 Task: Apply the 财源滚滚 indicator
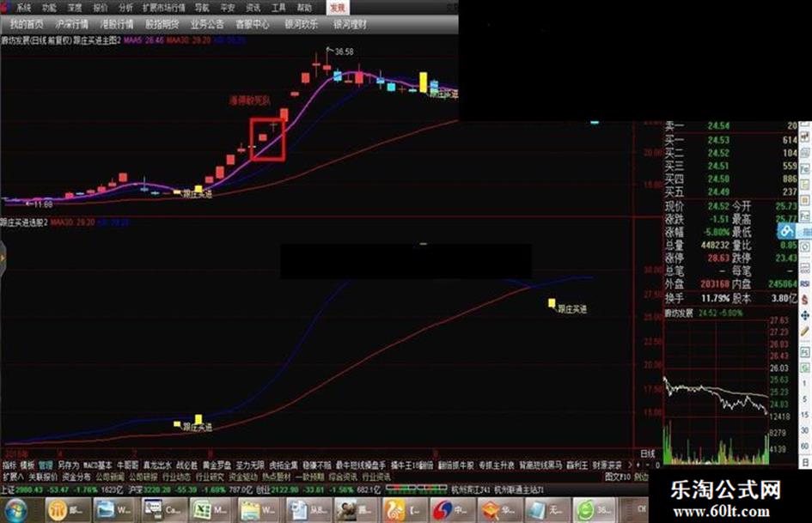(607, 465)
